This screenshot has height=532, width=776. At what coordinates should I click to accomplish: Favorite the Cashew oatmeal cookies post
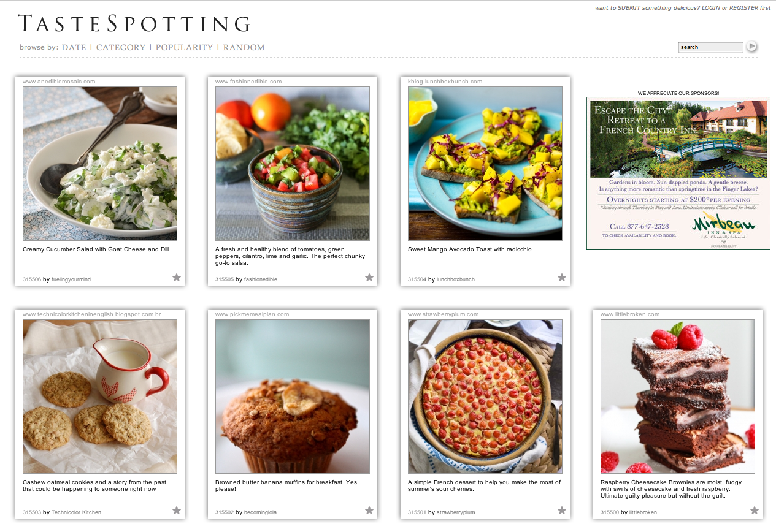177,511
